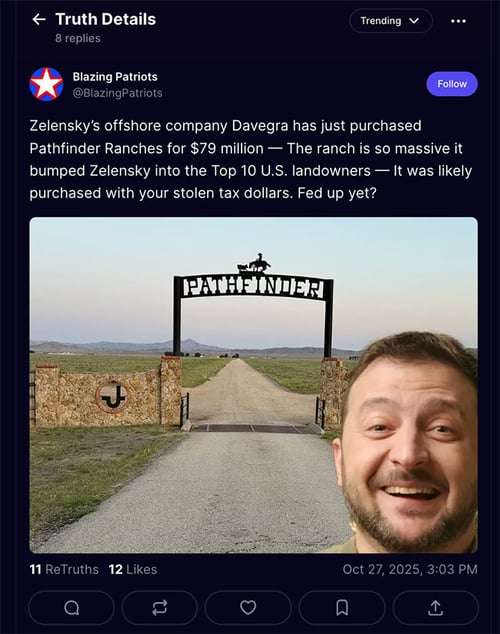The height and width of the screenshot is (634, 500).
Task: Bookmark this post
Action: [342, 608]
